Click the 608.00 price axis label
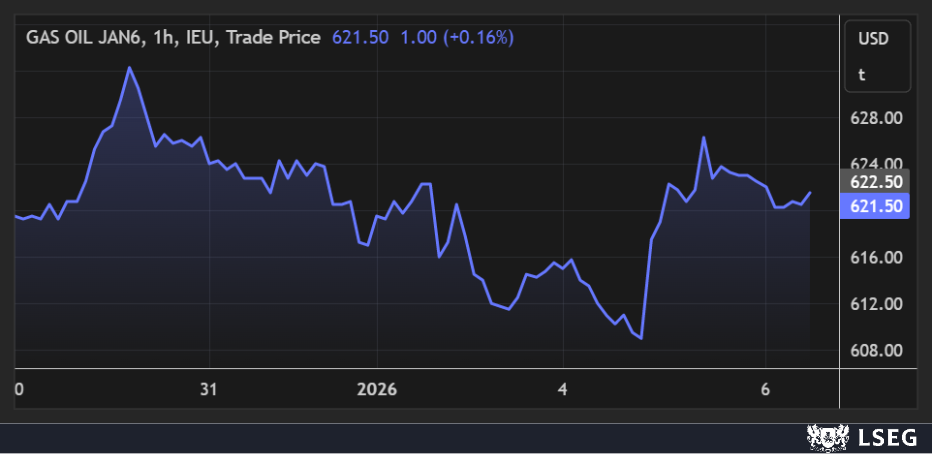Screen dimensions: 933x454 tap(877, 351)
